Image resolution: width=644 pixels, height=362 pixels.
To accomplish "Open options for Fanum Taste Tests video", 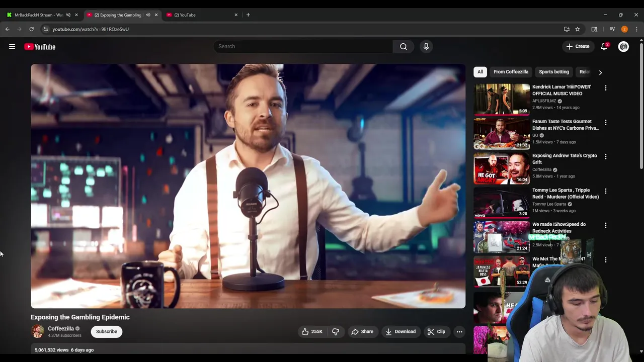I will pos(605,122).
